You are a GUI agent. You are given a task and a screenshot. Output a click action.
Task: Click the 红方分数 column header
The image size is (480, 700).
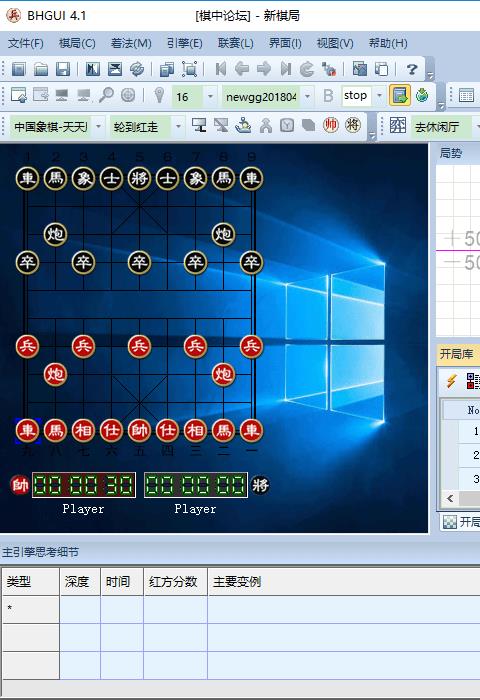click(175, 582)
